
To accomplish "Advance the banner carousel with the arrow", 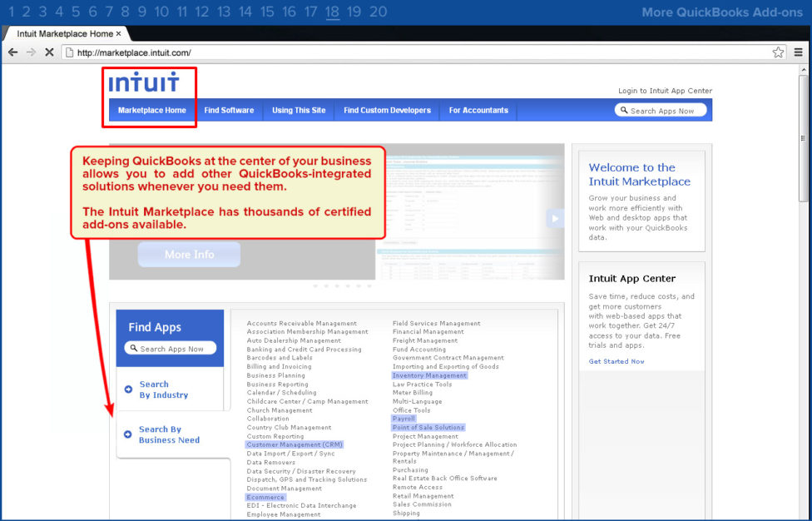I will [x=555, y=218].
